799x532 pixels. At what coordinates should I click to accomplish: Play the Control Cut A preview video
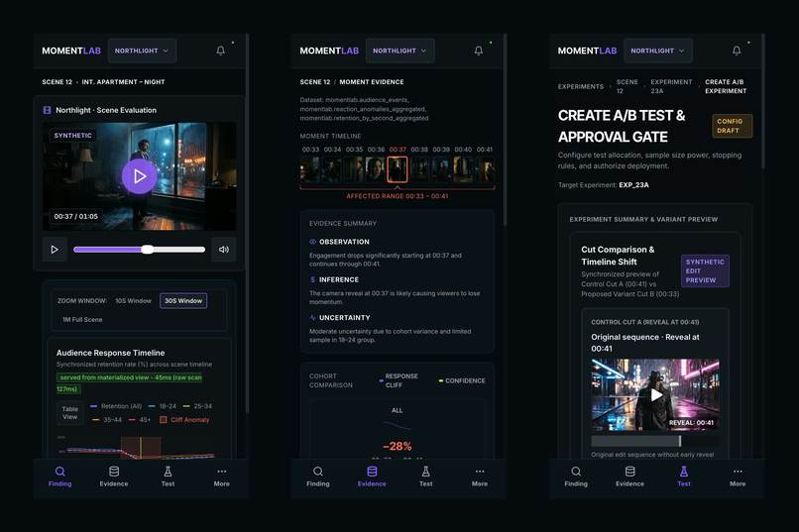click(x=656, y=394)
